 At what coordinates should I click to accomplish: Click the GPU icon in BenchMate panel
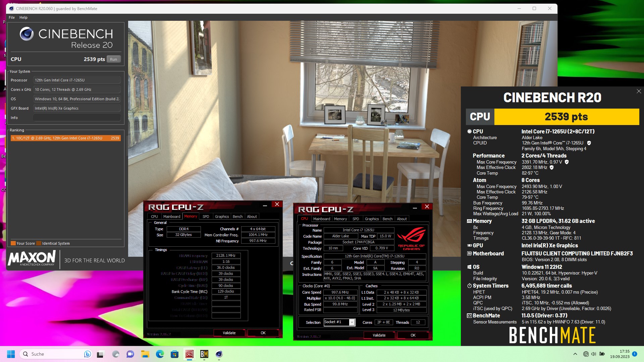point(469,245)
